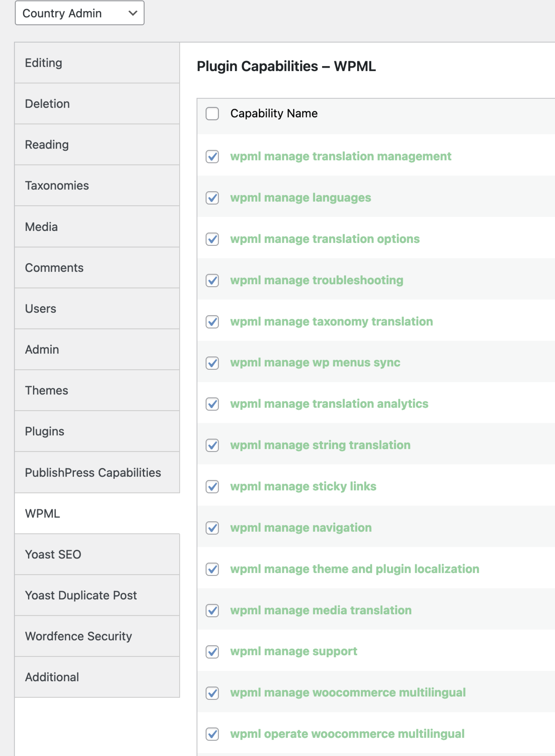The width and height of the screenshot is (555, 756).
Task: Click wpml manage wp menus sync label
Action: tap(315, 363)
